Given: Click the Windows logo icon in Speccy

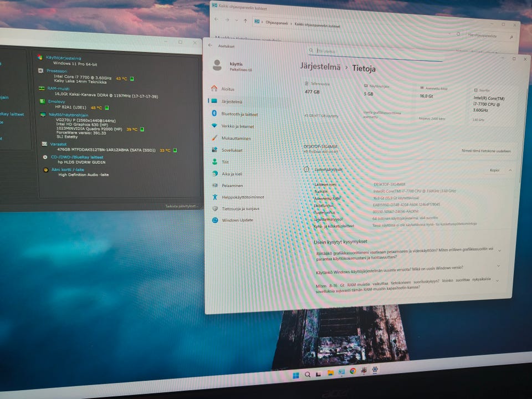Looking at the screenshot, I should click(40, 57).
